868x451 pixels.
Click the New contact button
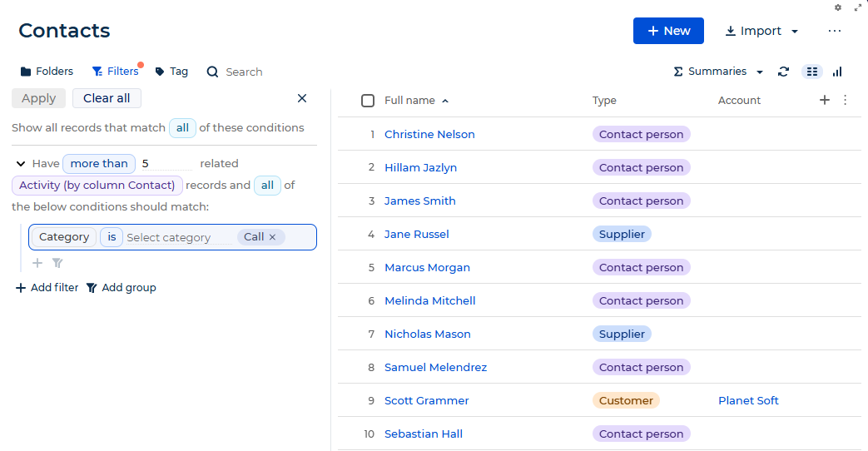pos(668,31)
